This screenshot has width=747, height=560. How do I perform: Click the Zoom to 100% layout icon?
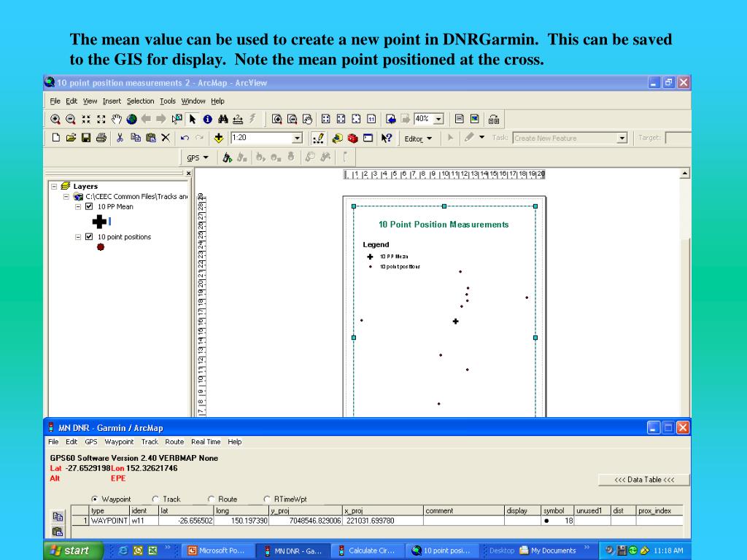[x=371, y=119]
